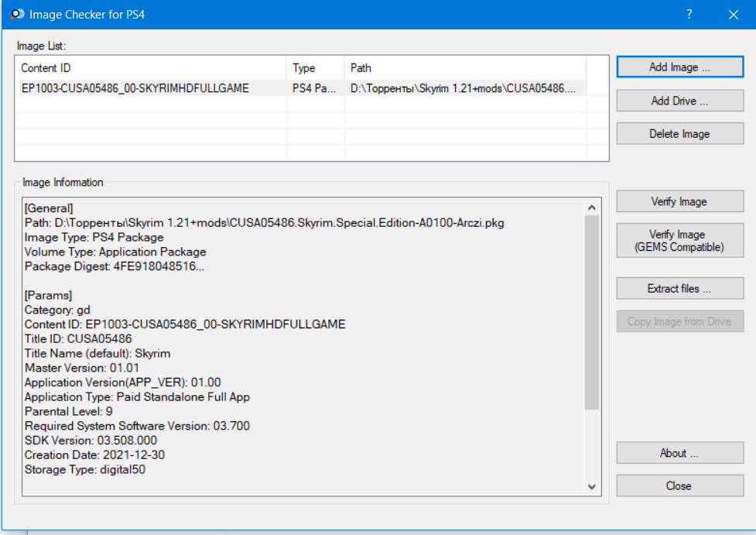Click 'Required System Software Version: 03.700'
This screenshot has height=535, width=756.
(x=138, y=426)
